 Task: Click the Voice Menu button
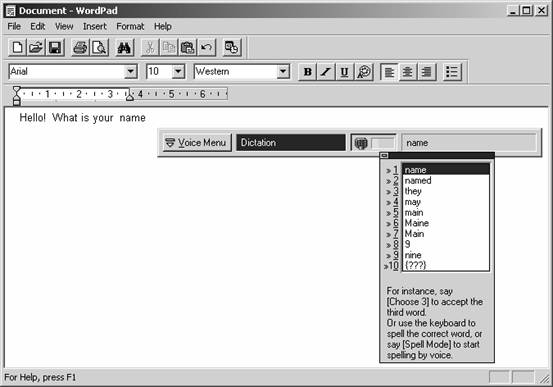point(197,143)
